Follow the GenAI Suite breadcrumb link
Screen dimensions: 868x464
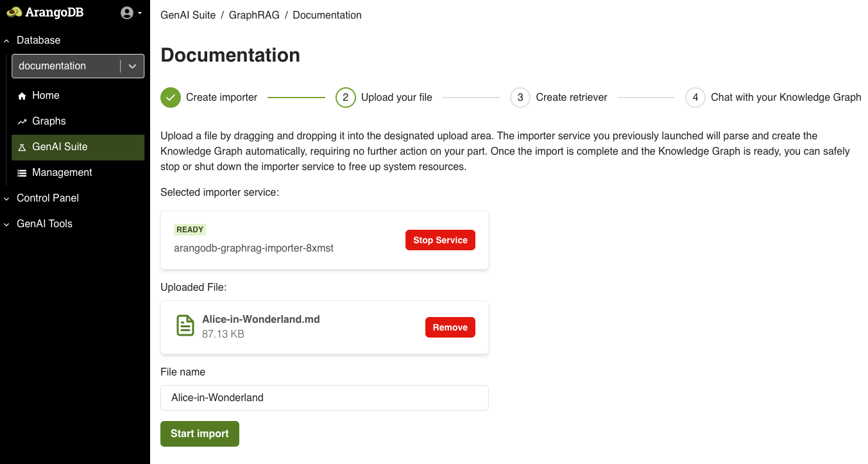[x=188, y=15]
